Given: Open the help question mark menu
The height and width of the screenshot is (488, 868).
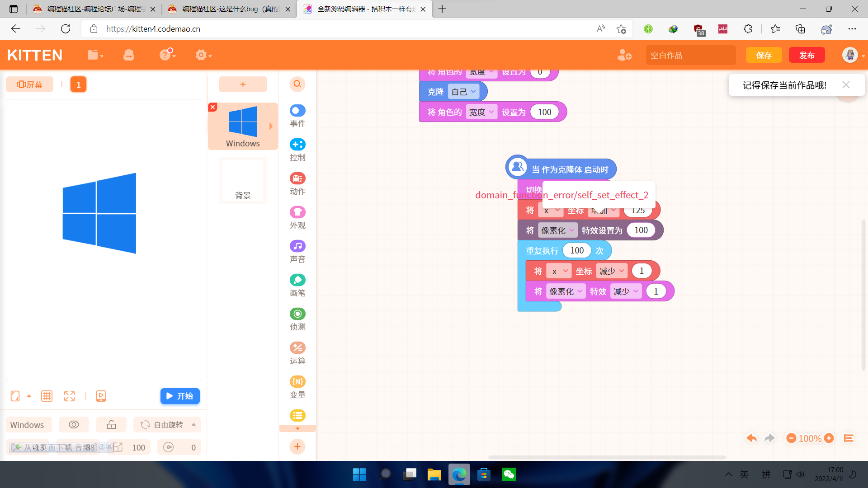Looking at the screenshot, I should 167,55.
